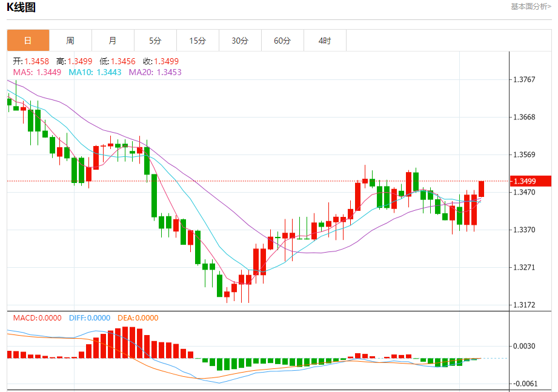The width and height of the screenshot is (558, 392).
Task: Click the MA10: 1.3443 indicator label
Action: [x=95, y=72]
